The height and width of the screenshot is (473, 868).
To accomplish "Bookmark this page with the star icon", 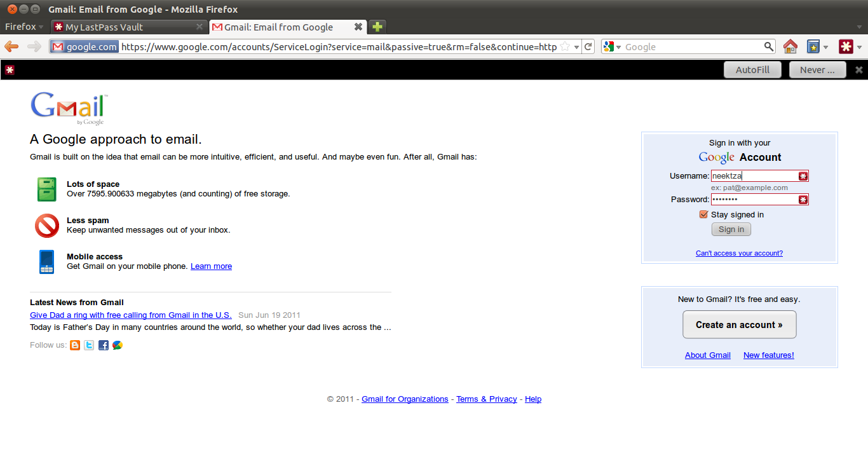I will click(565, 47).
